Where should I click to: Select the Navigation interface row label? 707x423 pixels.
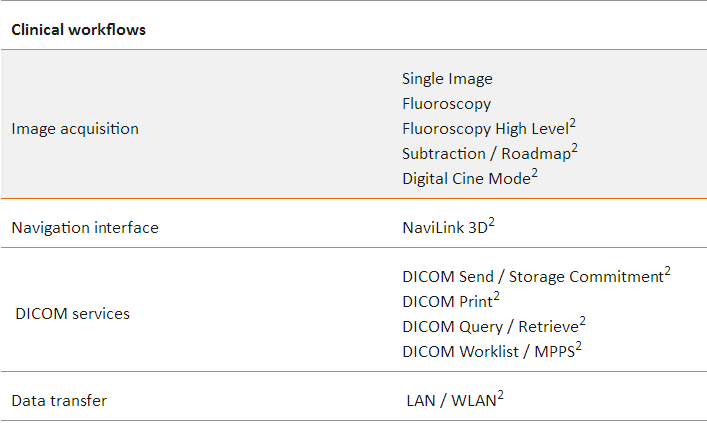pyautogui.click(x=85, y=228)
